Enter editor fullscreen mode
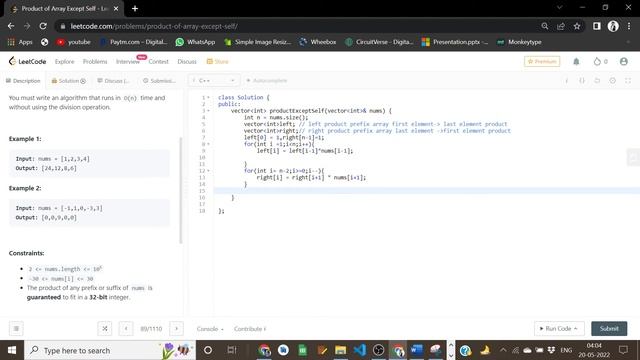This screenshot has width=640, height=360. coord(628,81)
